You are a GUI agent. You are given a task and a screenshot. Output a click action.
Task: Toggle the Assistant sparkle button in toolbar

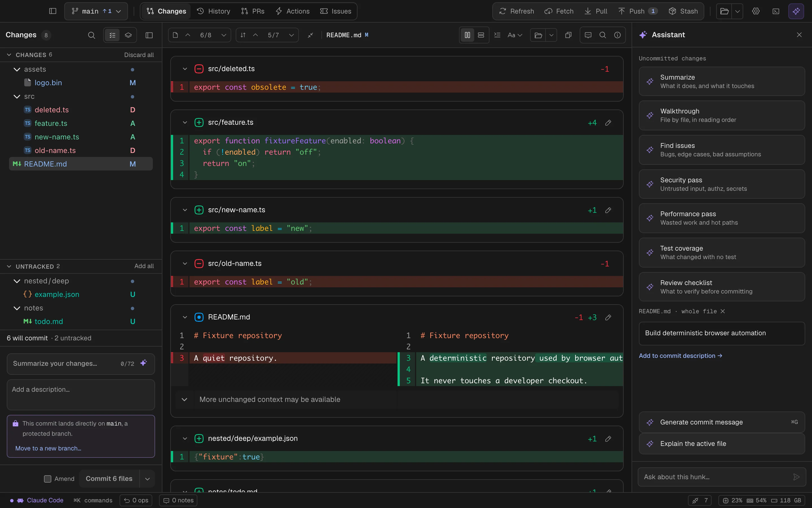[x=796, y=11]
